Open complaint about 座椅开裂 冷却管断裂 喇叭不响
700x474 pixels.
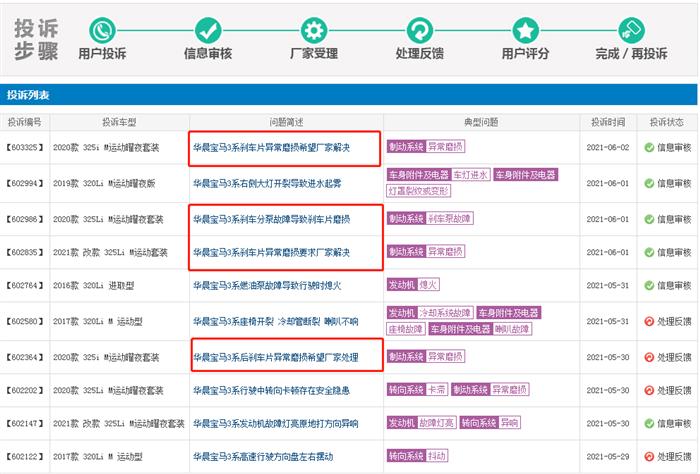click(275, 321)
